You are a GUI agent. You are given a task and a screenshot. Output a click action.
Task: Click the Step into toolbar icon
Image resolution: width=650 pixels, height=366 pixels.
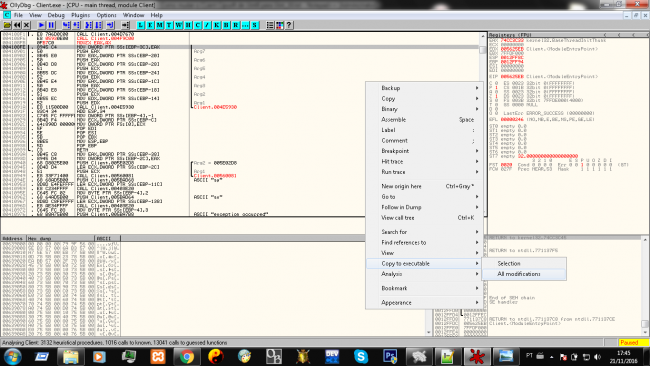click(66, 25)
